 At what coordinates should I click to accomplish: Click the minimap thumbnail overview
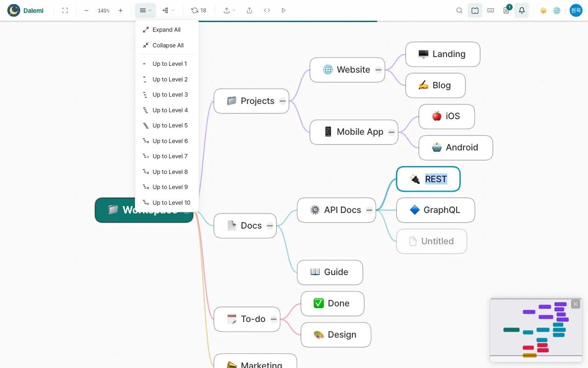point(536,330)
